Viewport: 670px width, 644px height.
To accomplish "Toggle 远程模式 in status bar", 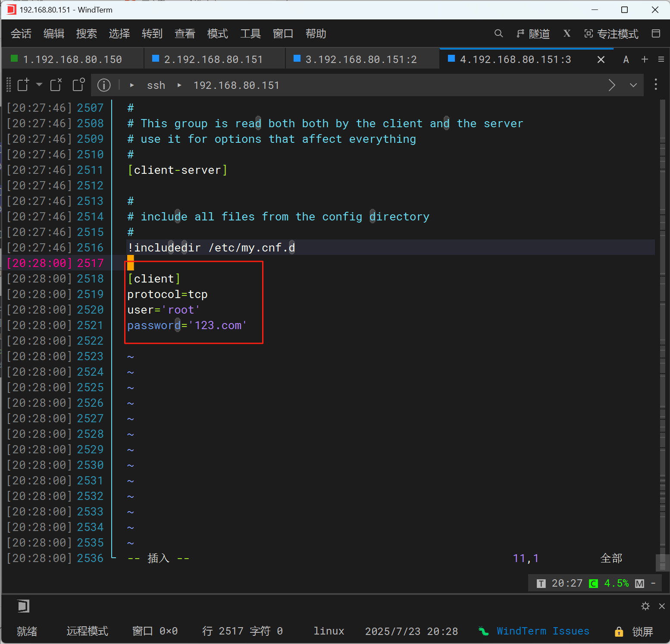I will pyautogui.click(x=88, y=631).
